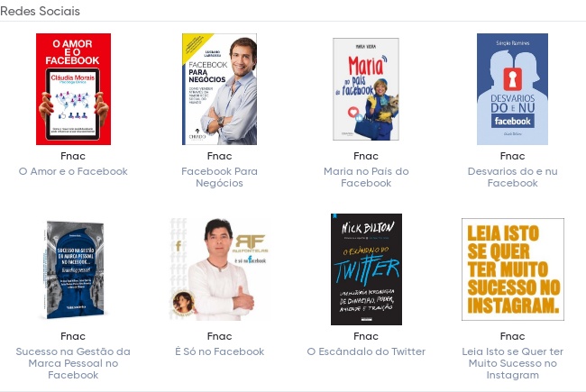Image resolution: width=586 pixels, height=392 pixels.
Task: Click Fnac label under O Amor e o Facebook
Action: coord(73,156)
